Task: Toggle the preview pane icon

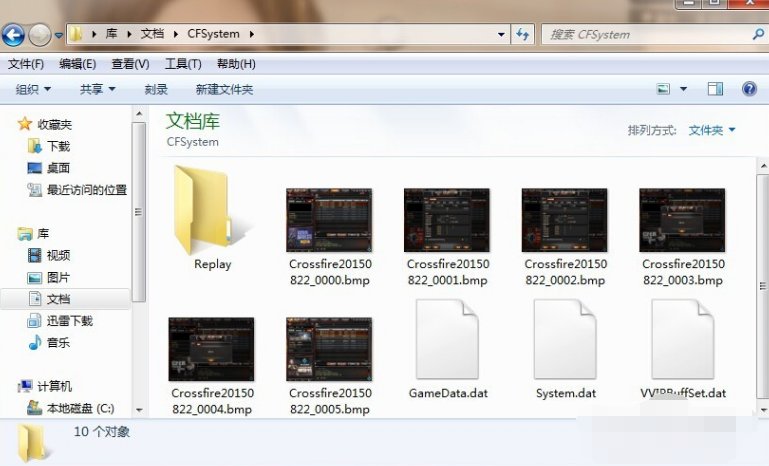Action: coord(715,89)
